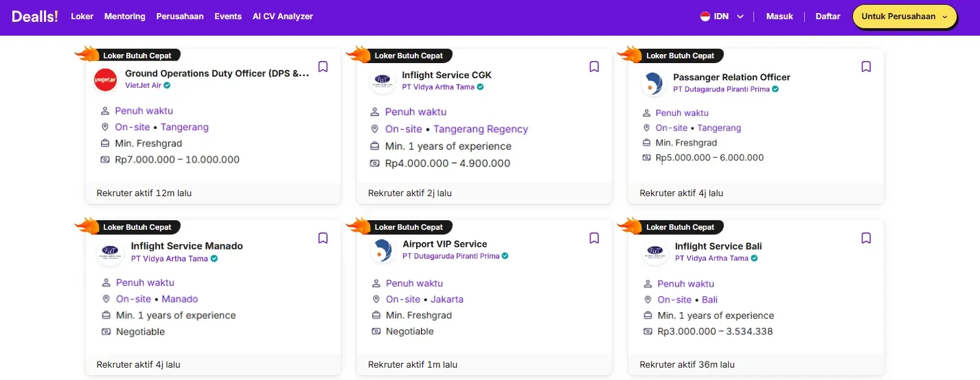This screenshot has height=380, width=980.
Task: Click the Inflight Service Bali company logo
Action: [x=654, y=252]
